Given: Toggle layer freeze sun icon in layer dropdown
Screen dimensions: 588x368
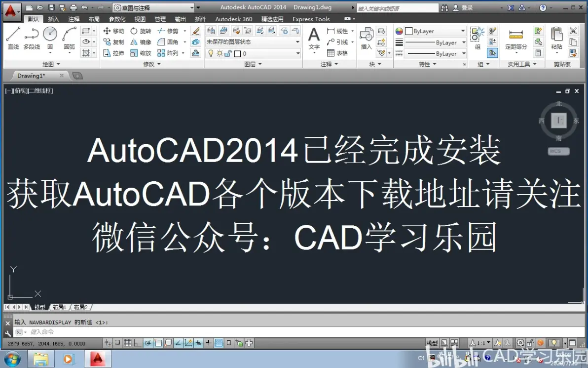Looking at the screenshot, I should coord(220,54).
